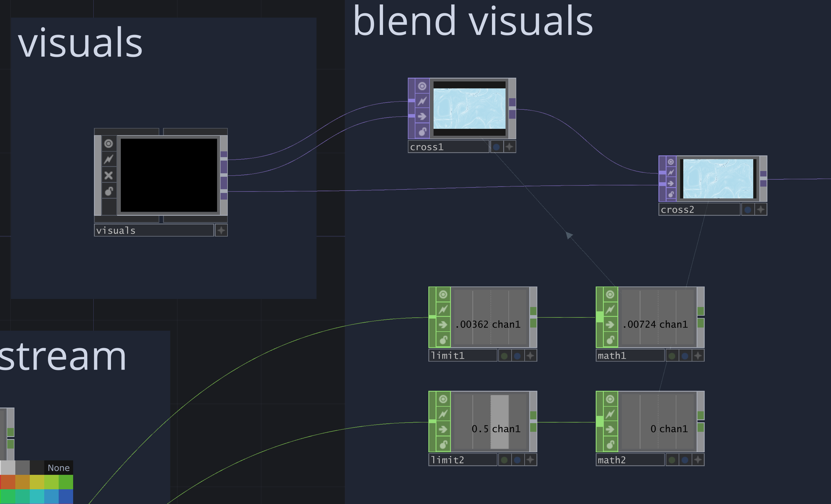Toggle viewer flag on cross1 node
831x504 pixels.
point(422,86)
